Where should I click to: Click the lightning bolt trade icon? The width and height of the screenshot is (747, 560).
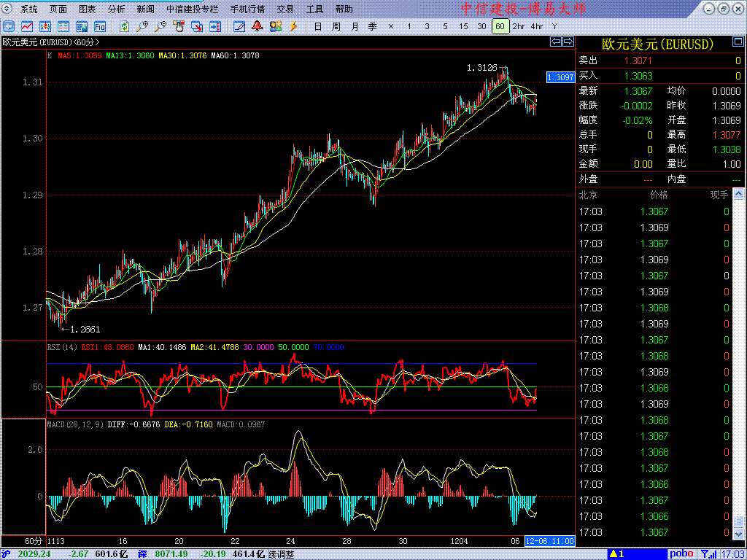click(x=293, y=26)
